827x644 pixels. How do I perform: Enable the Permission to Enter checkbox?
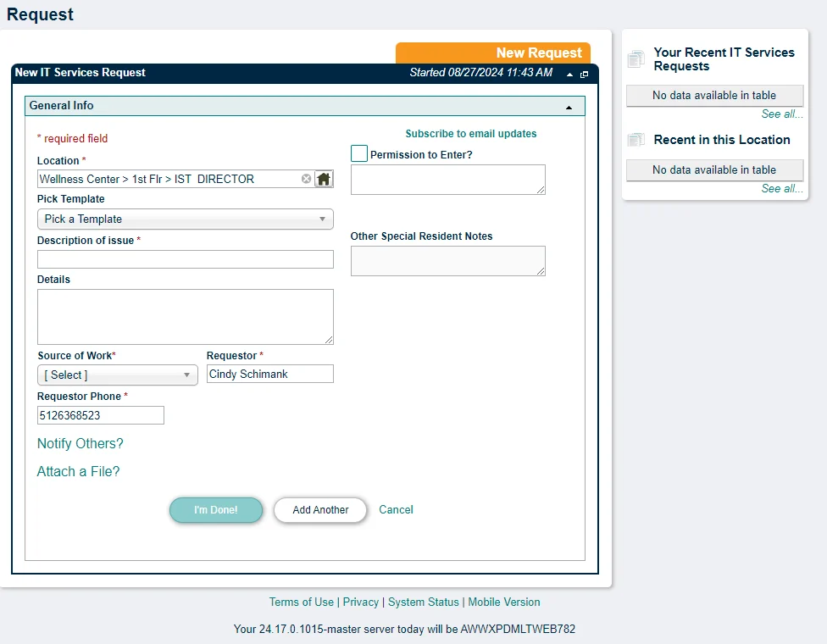359,153
